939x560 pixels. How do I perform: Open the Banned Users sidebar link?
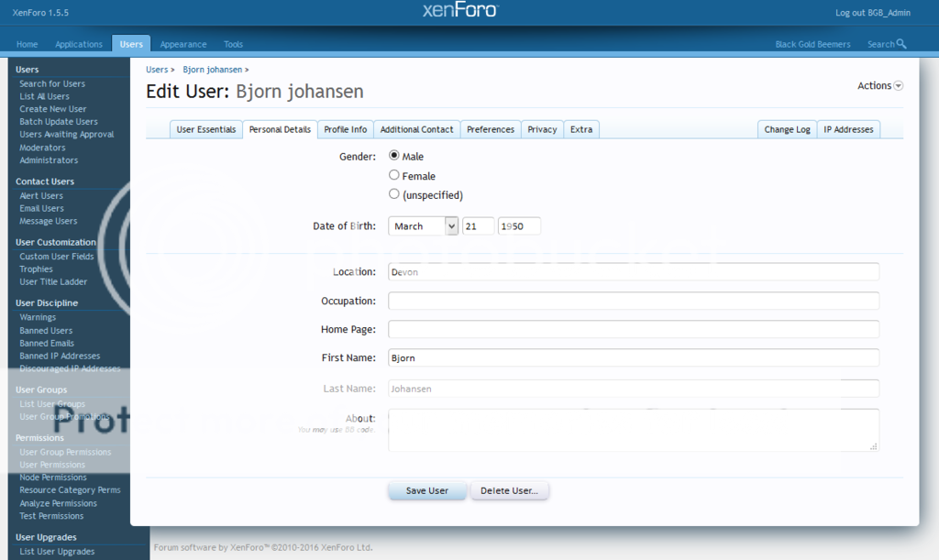[x=46, y=331]
